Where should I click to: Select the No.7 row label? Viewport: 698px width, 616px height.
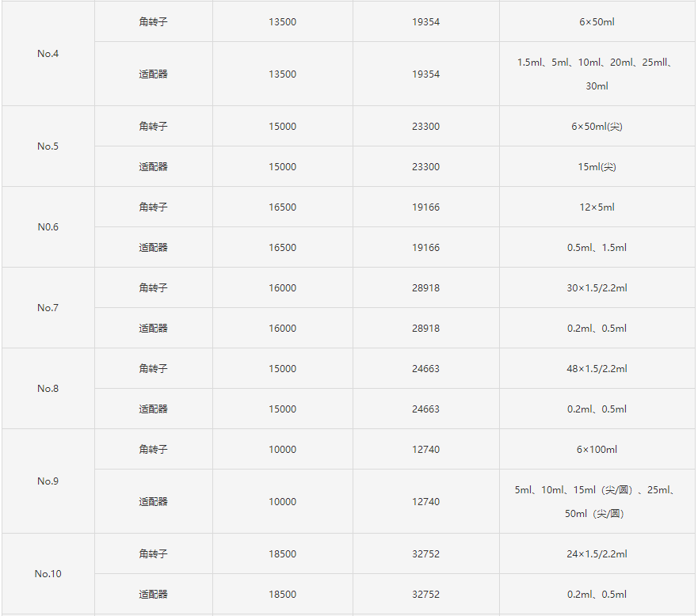tap(48, 308)
